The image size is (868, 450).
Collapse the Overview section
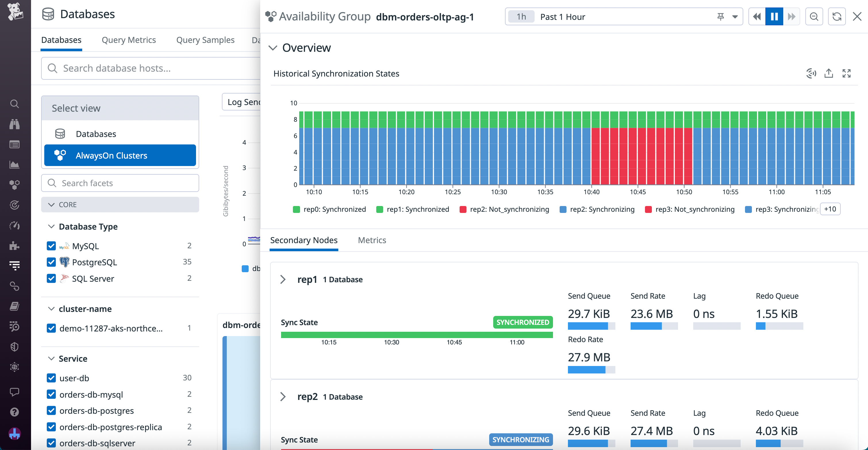click(x=273, y=47)
